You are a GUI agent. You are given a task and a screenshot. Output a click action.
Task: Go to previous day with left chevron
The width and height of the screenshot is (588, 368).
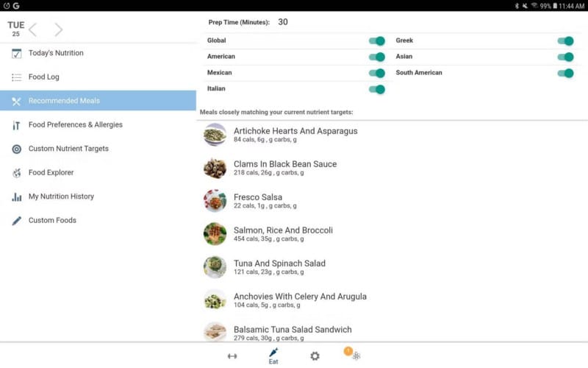tap(33, 29)
